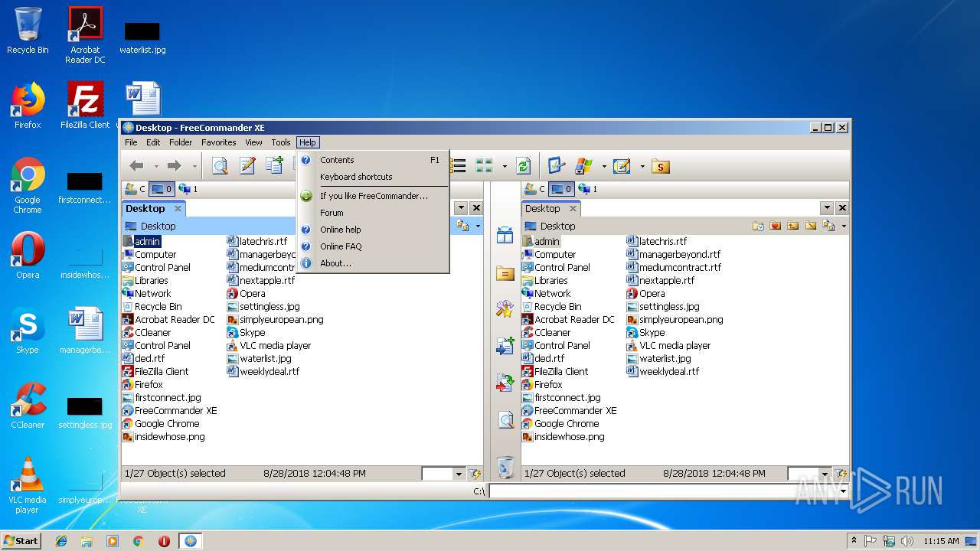Click the swap panels icon in middle bar
Image resolution: width=980 pixels, height=551 pixels.
pos(505,236)
